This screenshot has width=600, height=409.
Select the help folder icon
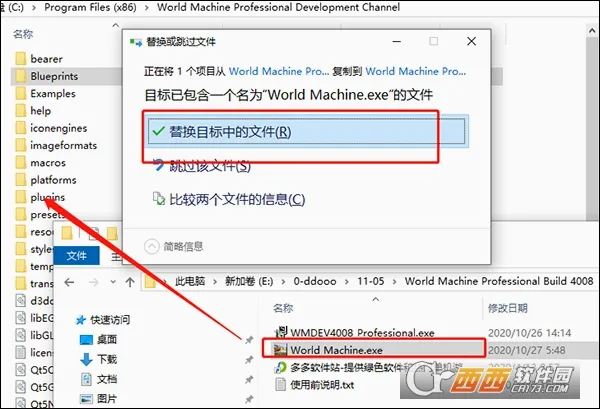(21, 111)
